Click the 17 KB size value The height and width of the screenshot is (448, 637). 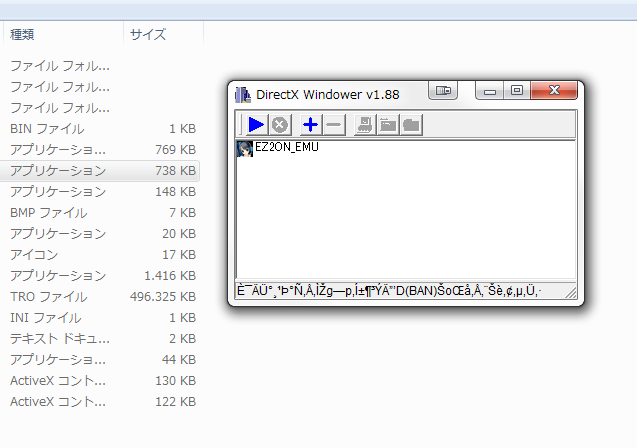179,255
